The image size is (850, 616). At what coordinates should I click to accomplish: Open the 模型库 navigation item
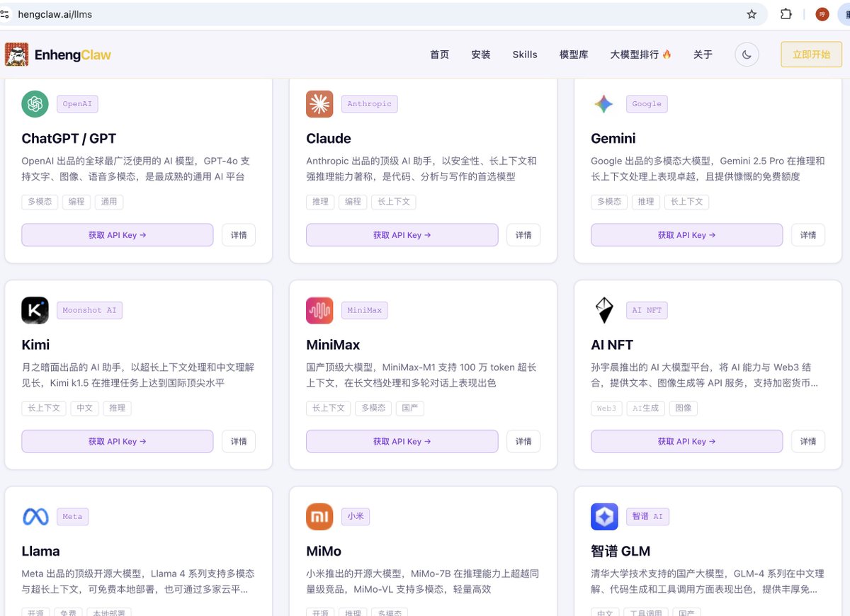[x=574, y=55]
